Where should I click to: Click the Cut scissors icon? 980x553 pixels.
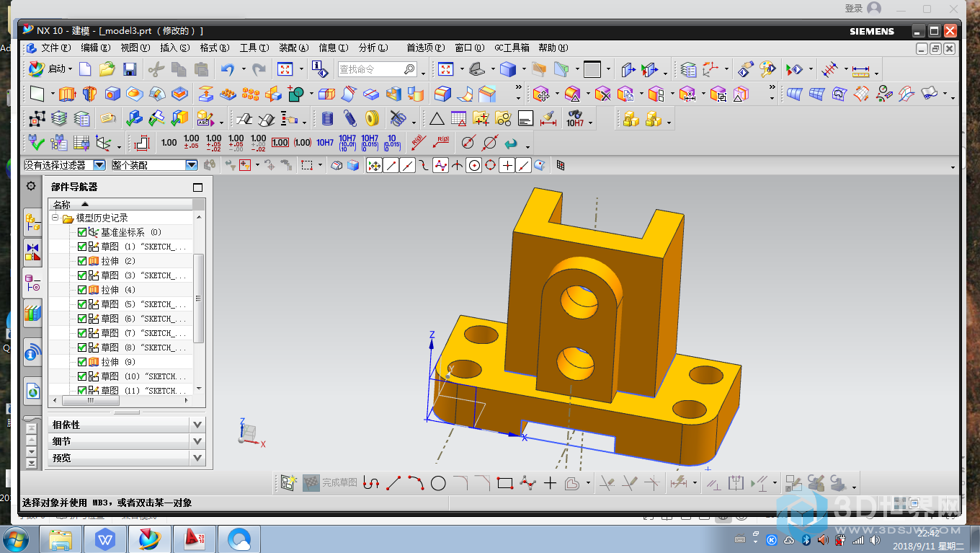(x=156, y=69)
